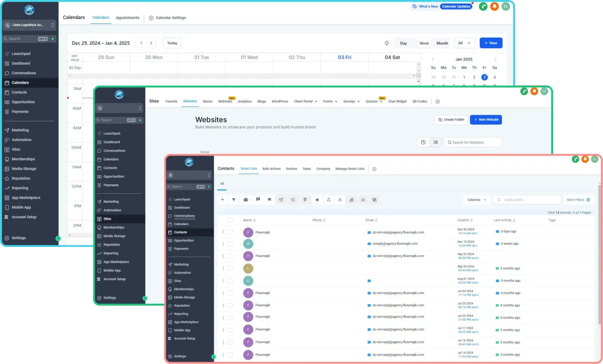
Task: Click Search for Websites field
Action: [473, 142]
